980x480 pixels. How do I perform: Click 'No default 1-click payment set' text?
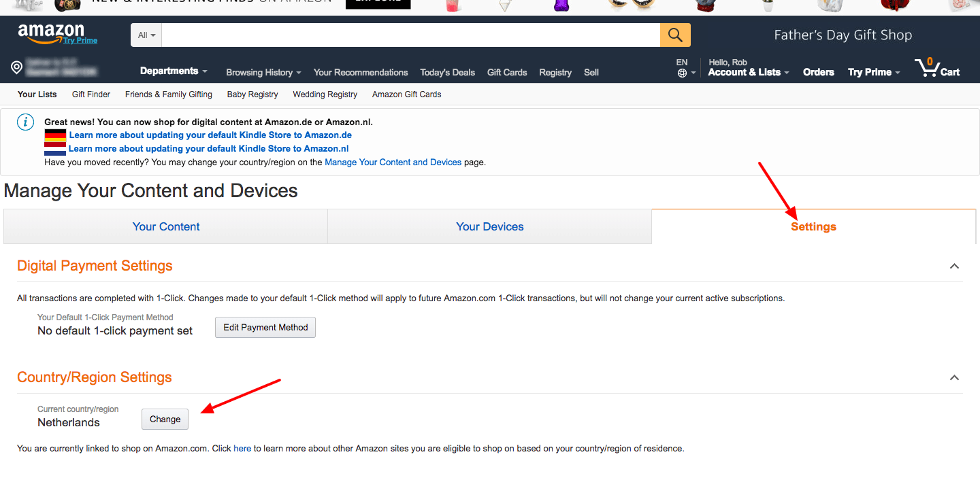coord(115,331)
